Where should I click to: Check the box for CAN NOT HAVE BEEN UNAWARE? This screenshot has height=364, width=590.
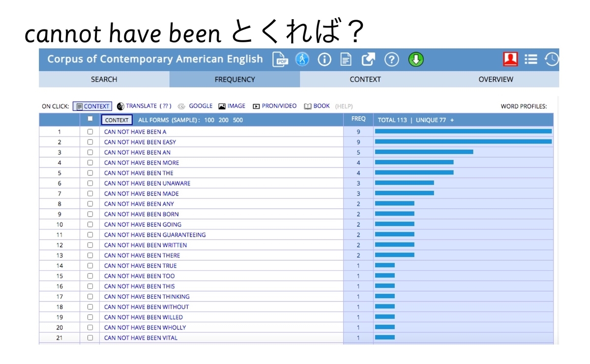[x=90, y=183]
